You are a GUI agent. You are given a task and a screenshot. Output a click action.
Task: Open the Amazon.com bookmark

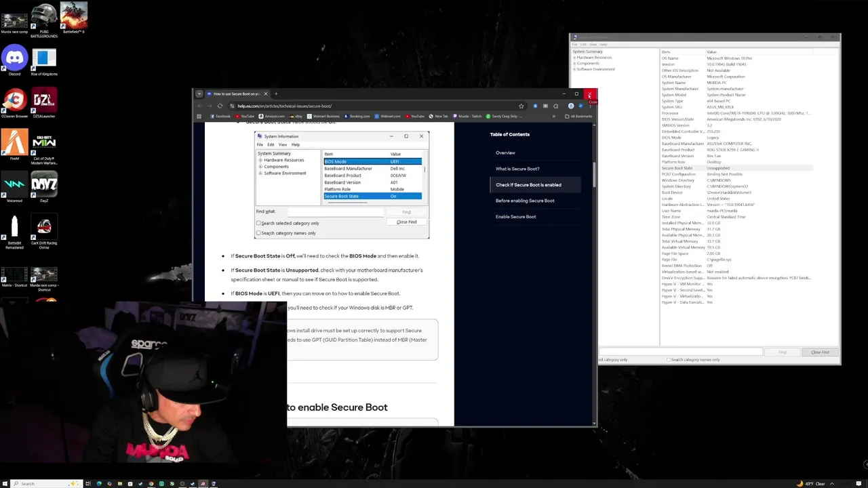pyautogui.click(x=271, y=116)
